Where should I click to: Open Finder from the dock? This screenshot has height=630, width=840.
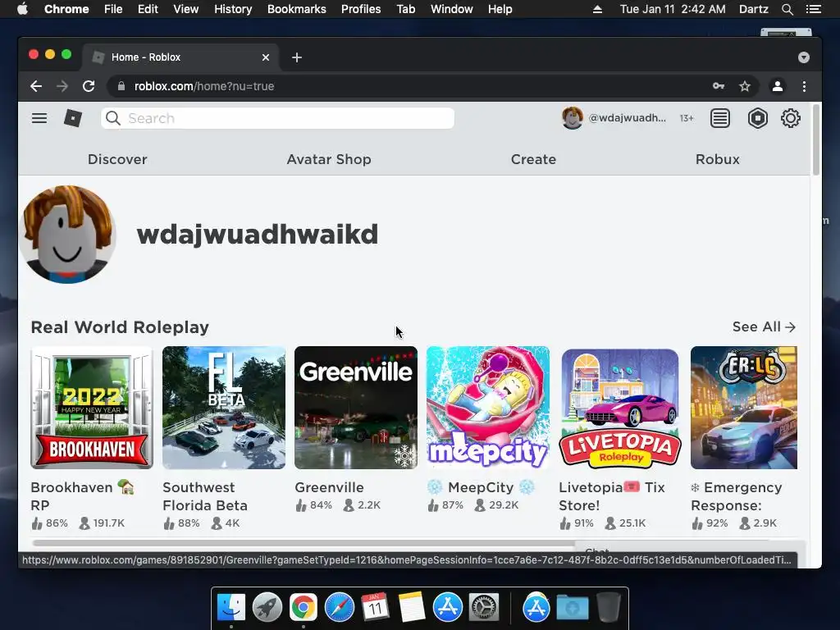click(231, 608)
